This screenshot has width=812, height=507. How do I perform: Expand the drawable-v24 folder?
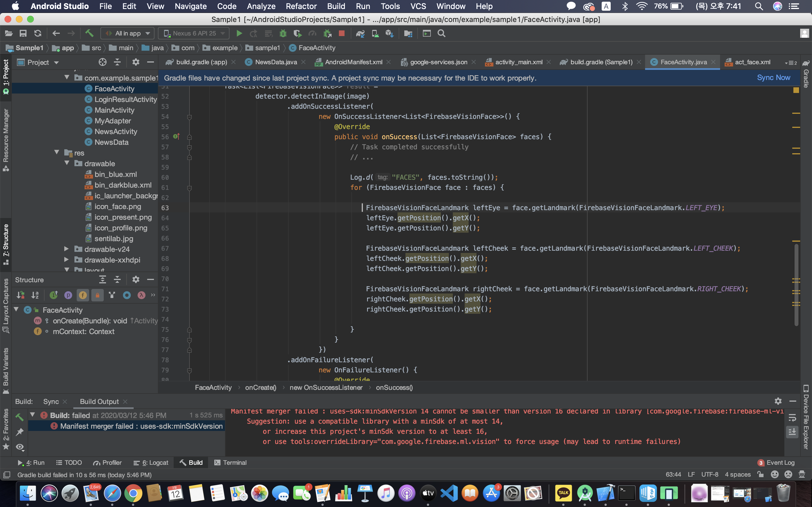point(67,249)
